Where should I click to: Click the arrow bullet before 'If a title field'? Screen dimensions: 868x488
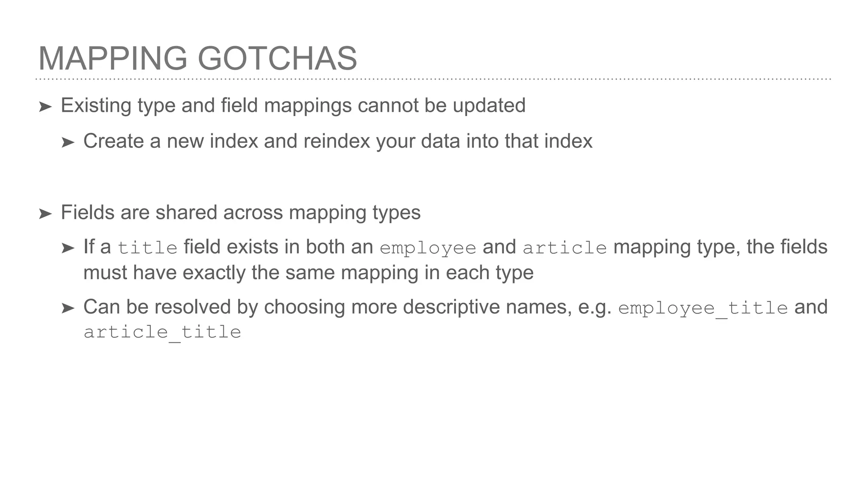68,248
